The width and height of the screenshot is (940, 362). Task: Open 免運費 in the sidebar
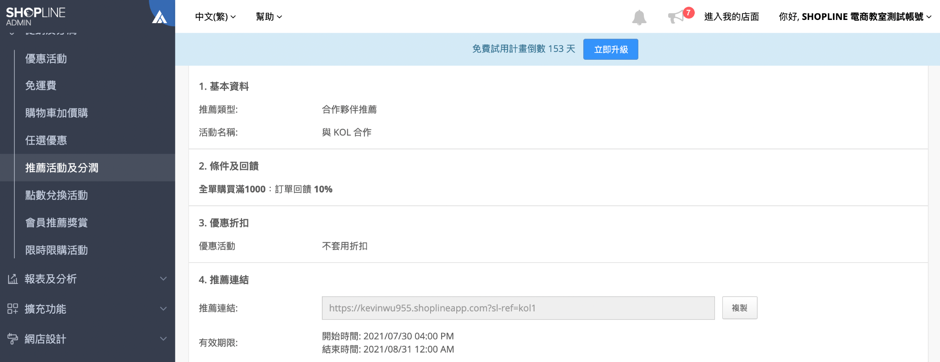coord(41,86)
